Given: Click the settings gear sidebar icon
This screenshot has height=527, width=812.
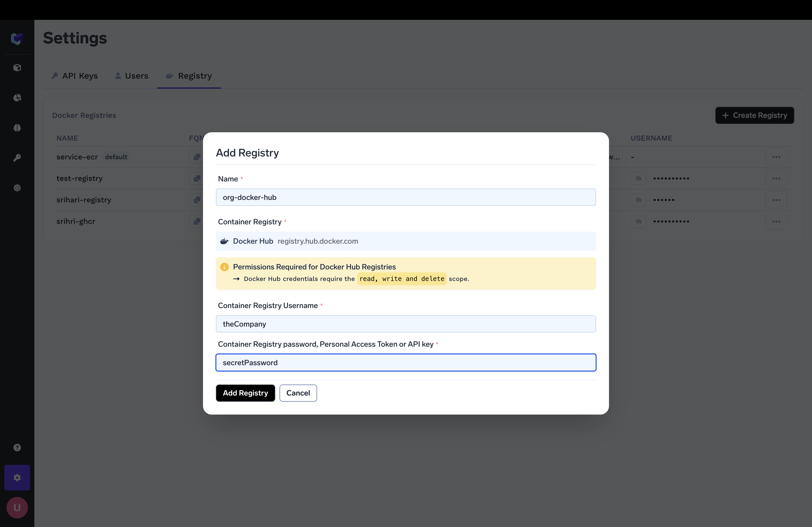Looking at the screenshot, I should [17, 478].
